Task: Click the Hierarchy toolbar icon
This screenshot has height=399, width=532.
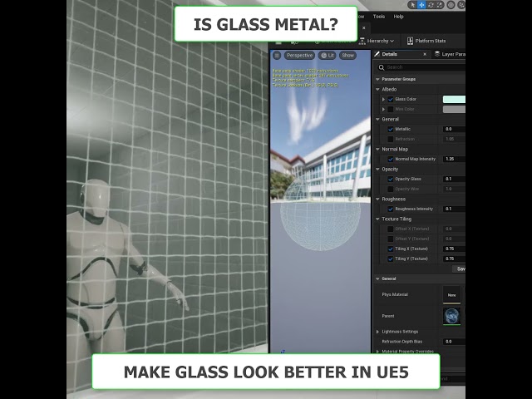Action: 362,41
